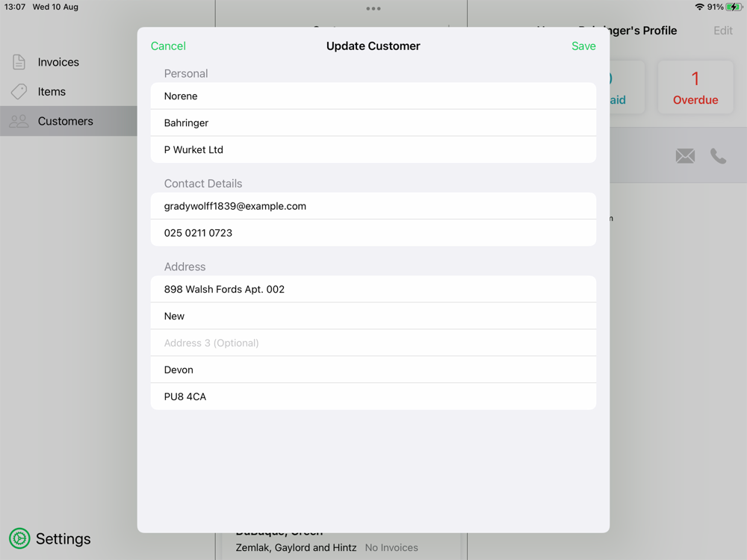Open Settings via the gear icon

tap(19, 538)
